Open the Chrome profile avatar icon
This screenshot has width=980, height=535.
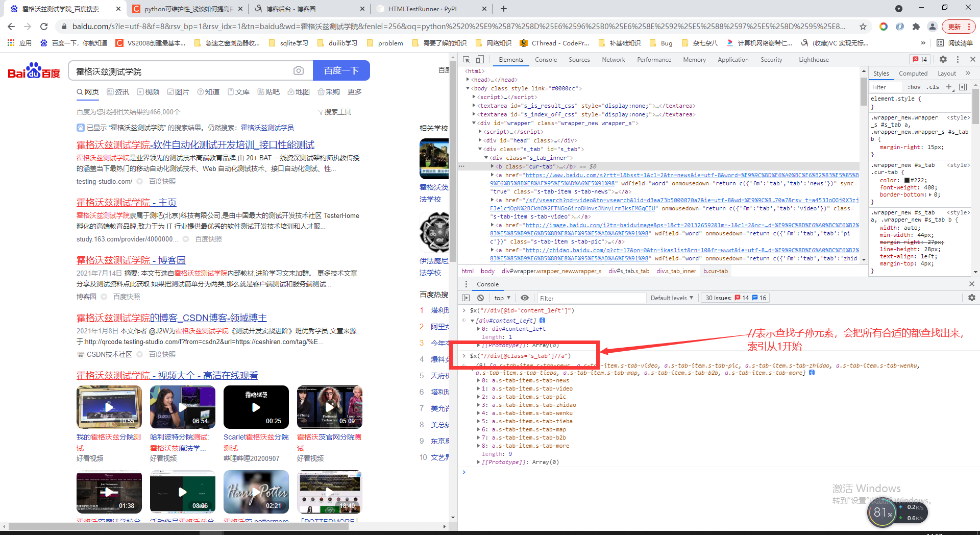pos(932,27)
